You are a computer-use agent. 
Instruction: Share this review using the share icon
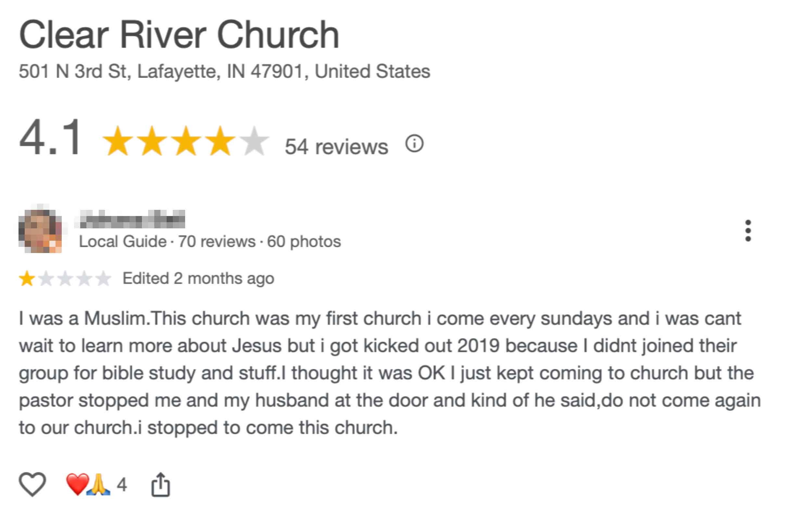click(160, 485)
